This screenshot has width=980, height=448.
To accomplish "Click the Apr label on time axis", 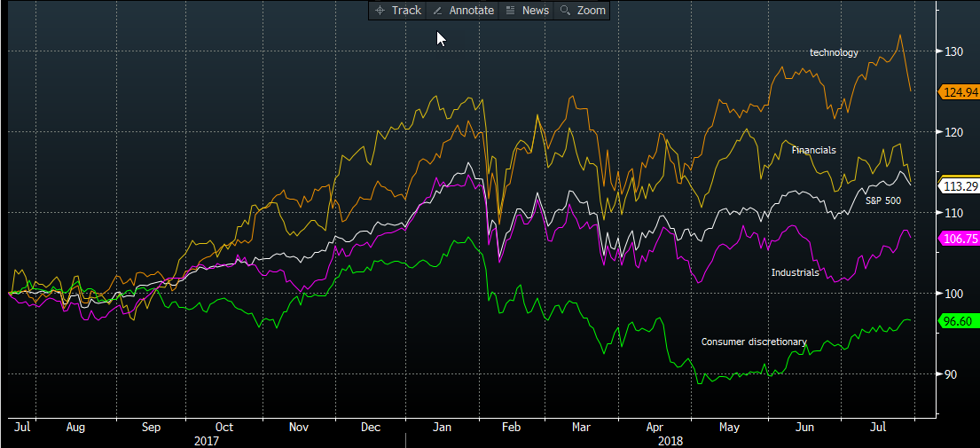I will [x=655, y=428].
